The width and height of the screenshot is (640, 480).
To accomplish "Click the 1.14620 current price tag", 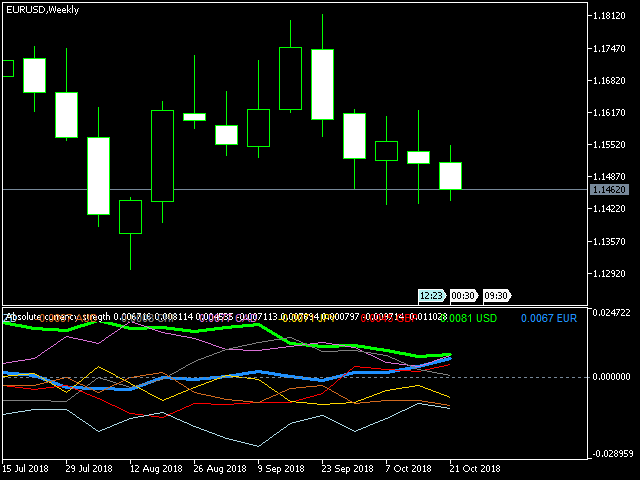I will click(x=609, y=189).
